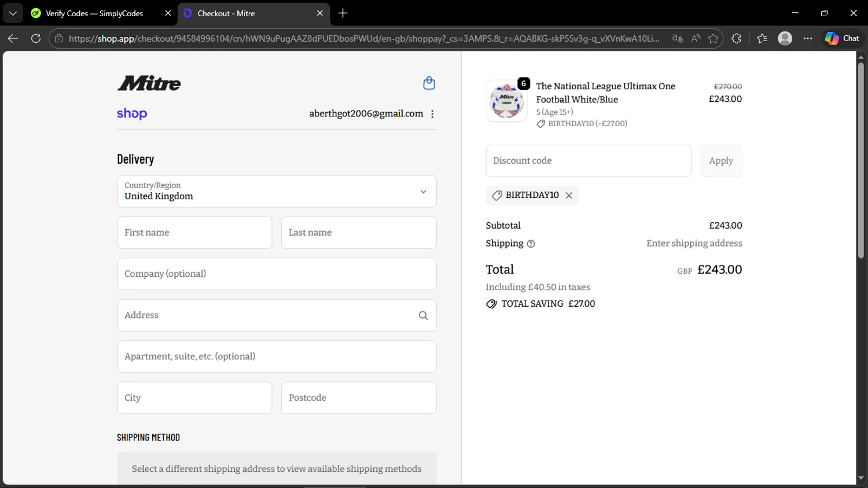Open the Copilot Chat button
Image resolution: width=868 pixels, height=488 pixels.
[x=842, y=38]
